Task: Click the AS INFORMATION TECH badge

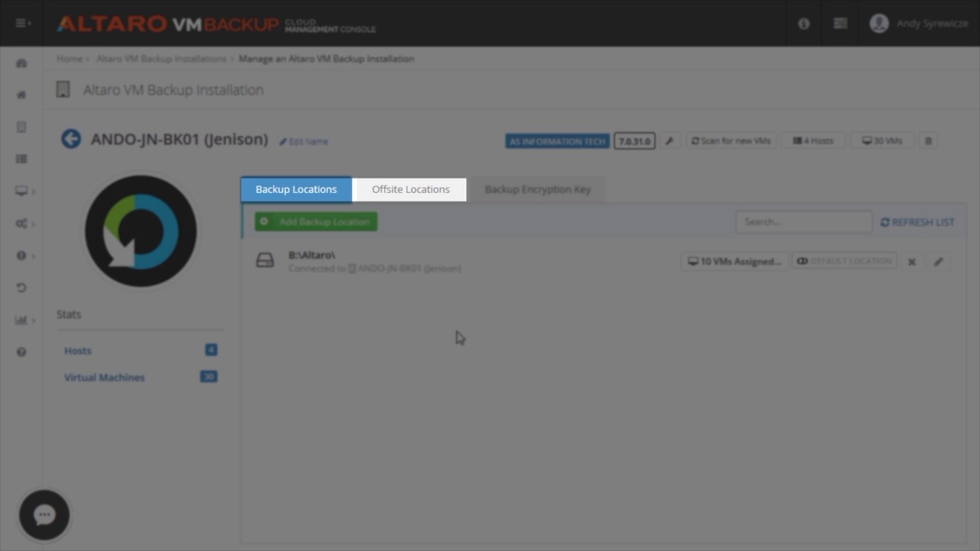Action: pyautogui.click(x=557, y=142)
